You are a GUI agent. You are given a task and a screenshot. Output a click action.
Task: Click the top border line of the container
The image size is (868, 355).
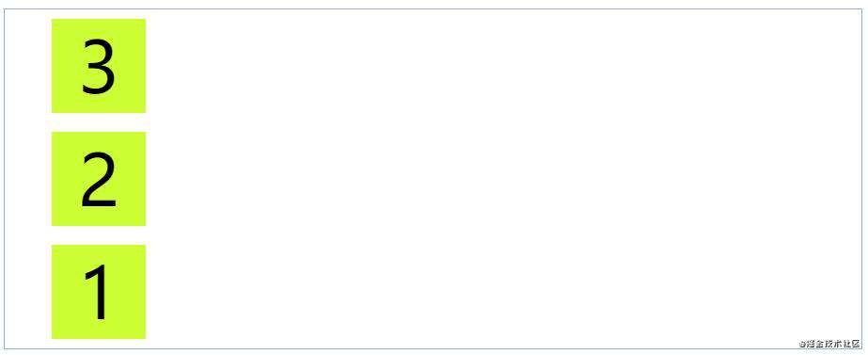coord(434,8)
